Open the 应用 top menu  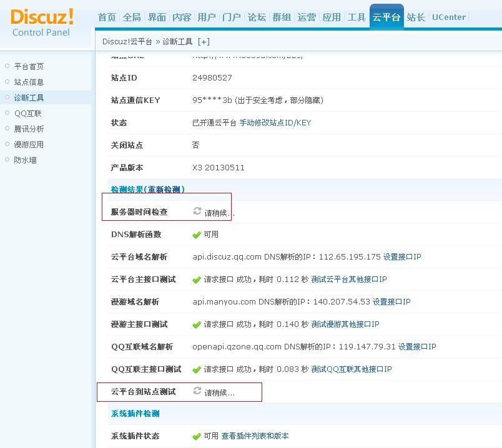pyautogui.click(x=332, y=17)
